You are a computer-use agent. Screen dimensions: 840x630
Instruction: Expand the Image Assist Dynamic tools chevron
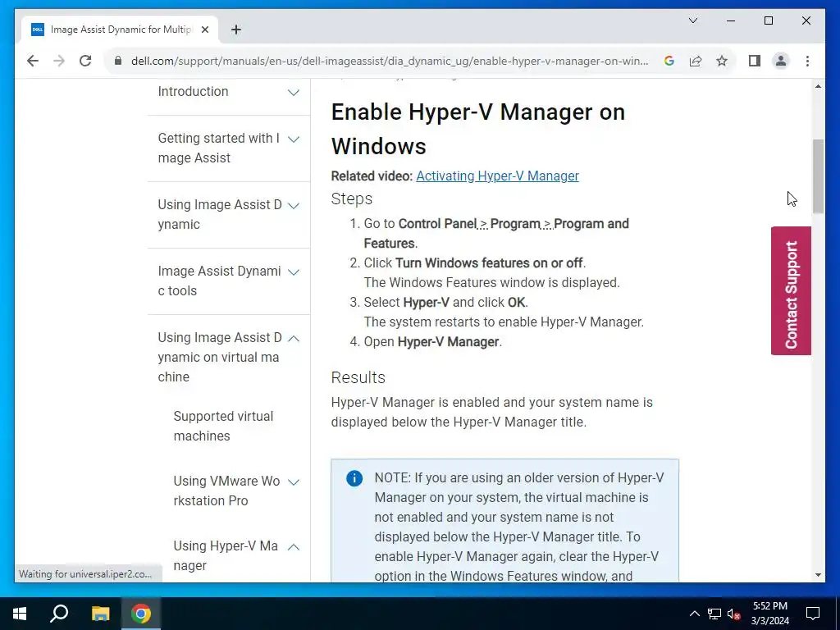click(294, 272)
